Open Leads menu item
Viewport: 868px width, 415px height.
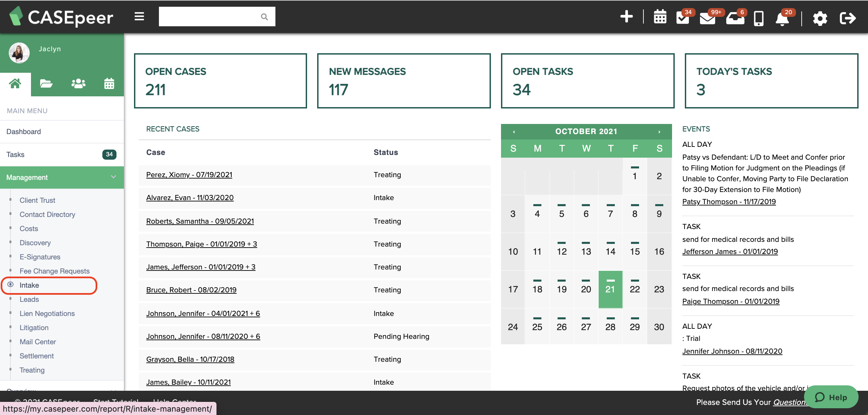coord(29,299)
